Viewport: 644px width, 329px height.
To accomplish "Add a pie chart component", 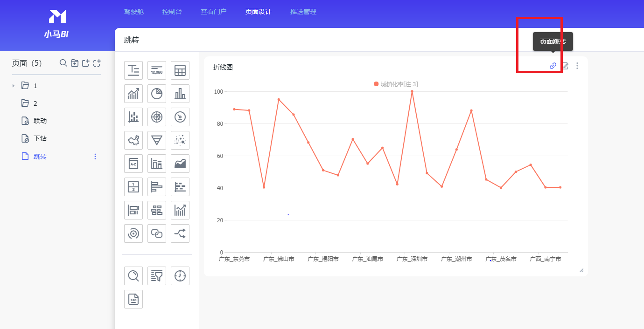I will click(157, 94).
